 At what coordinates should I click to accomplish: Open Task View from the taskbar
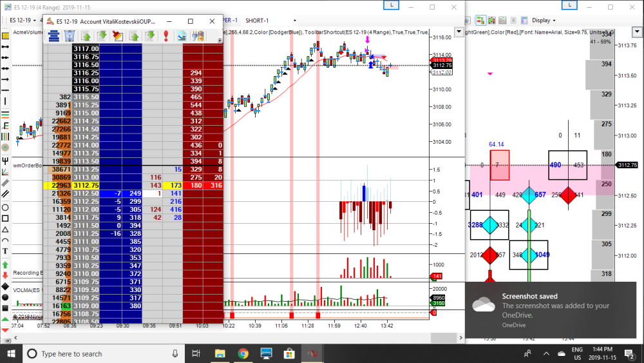coord(196,353)
